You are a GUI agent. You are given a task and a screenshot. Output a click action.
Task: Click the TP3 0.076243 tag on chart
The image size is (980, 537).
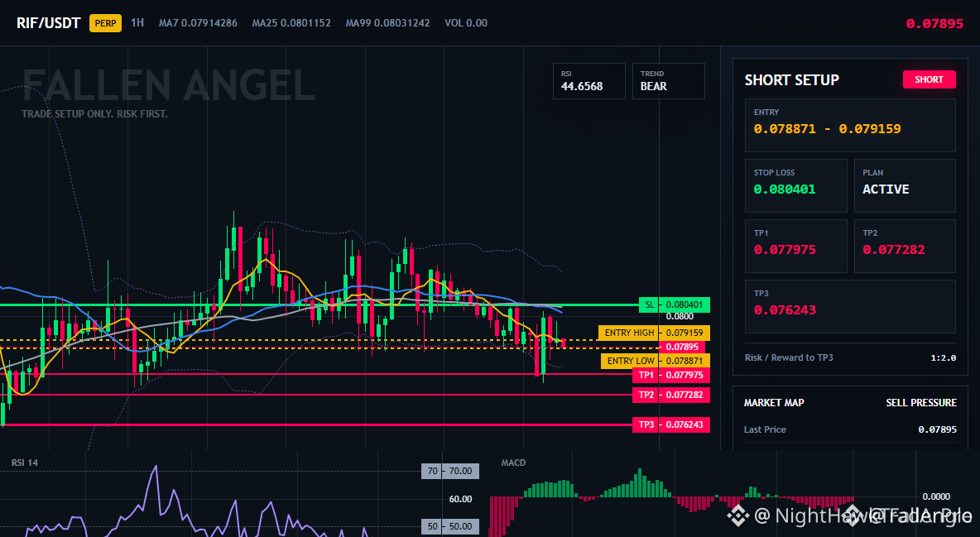coord(670,424)
